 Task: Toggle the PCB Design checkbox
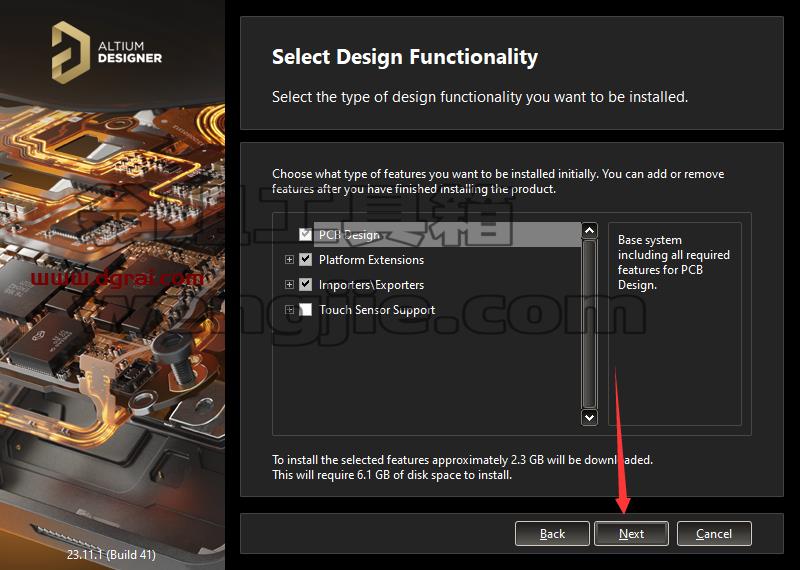coord(305,234)
